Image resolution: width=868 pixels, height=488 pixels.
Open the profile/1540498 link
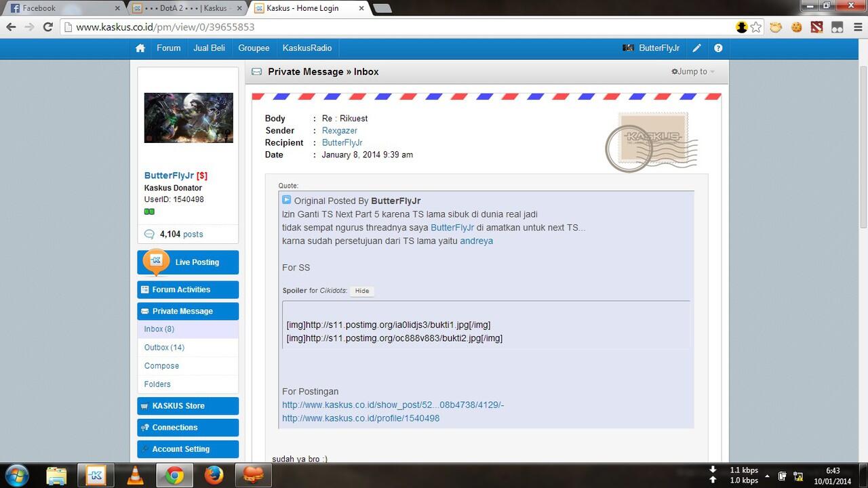pos(361,419)
